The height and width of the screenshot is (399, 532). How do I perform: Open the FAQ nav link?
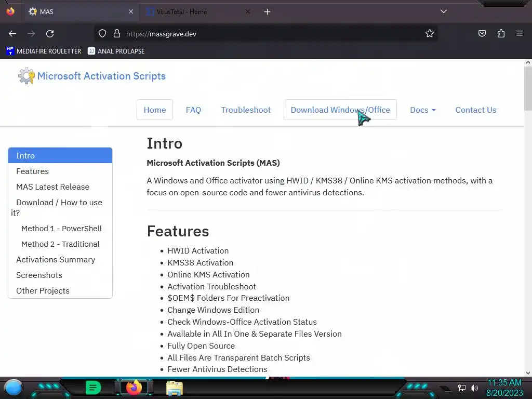[193, 110]
